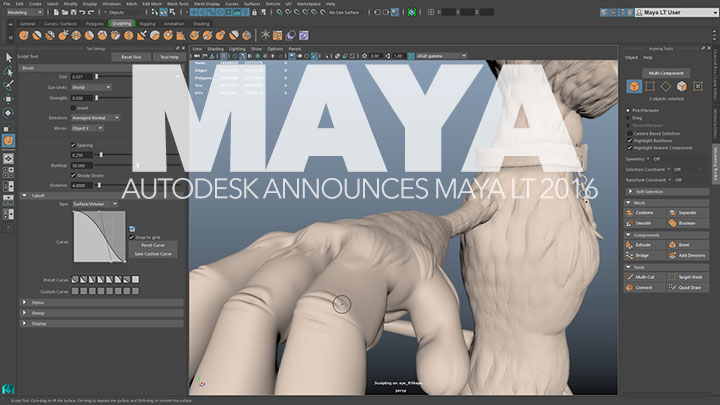Expand the Display section
Viewport: 720px width, 405px height.
pyautogui.click(x=24, y=323)
